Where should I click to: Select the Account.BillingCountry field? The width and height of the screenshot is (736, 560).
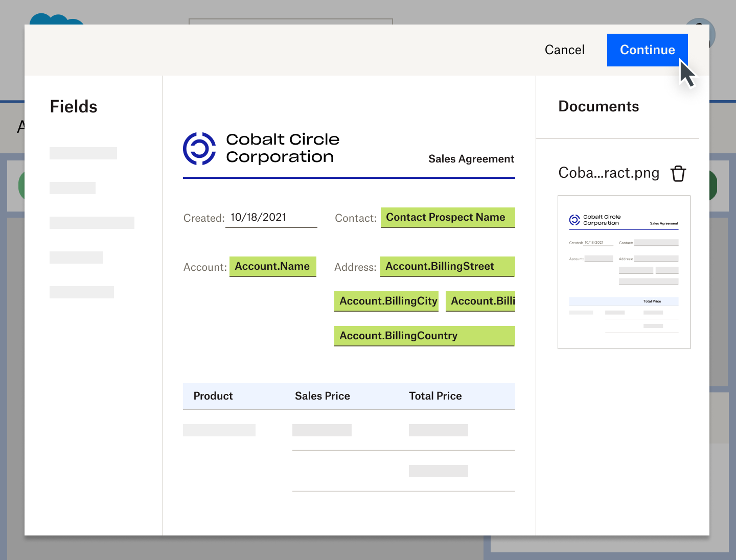[424, 336]
